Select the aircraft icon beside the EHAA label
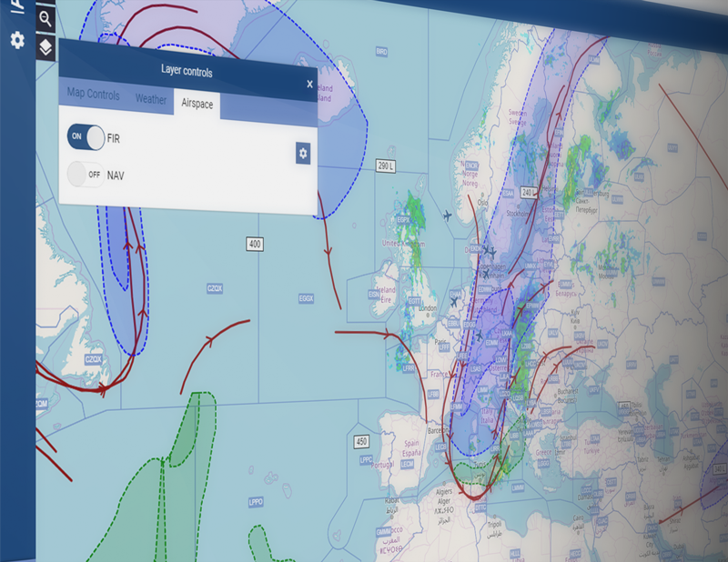The height and width of the screenshot is (562, 728). point(454,303)
